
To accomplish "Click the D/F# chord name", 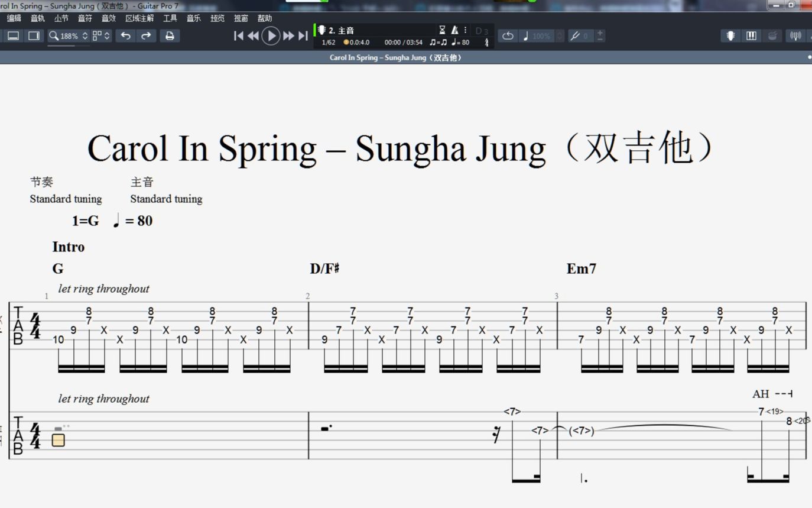I will (324, 268).
